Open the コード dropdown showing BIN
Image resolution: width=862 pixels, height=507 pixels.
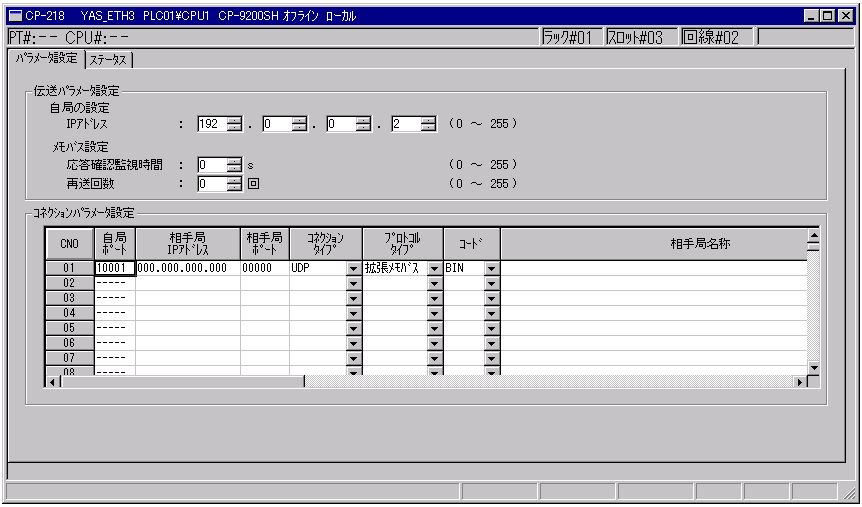point(491,269)
